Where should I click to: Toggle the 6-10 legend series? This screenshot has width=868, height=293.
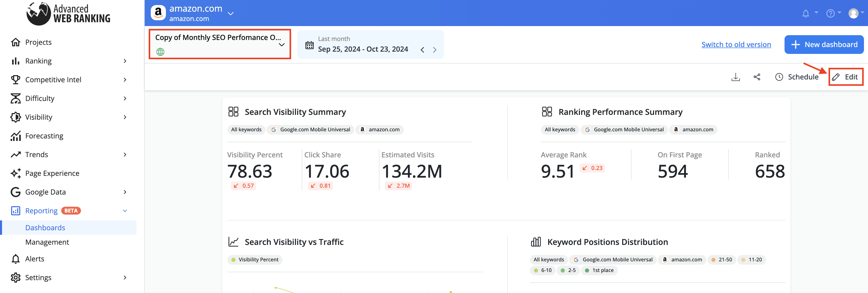543,270
